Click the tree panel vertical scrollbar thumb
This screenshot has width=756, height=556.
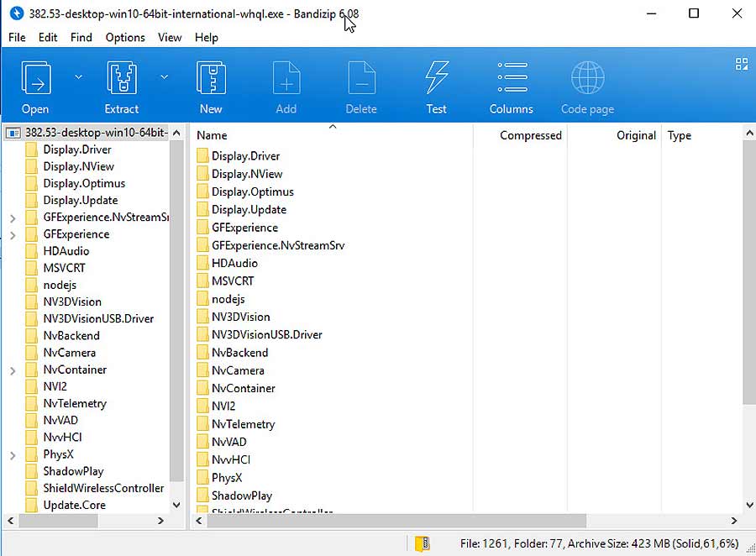point(176,311)
